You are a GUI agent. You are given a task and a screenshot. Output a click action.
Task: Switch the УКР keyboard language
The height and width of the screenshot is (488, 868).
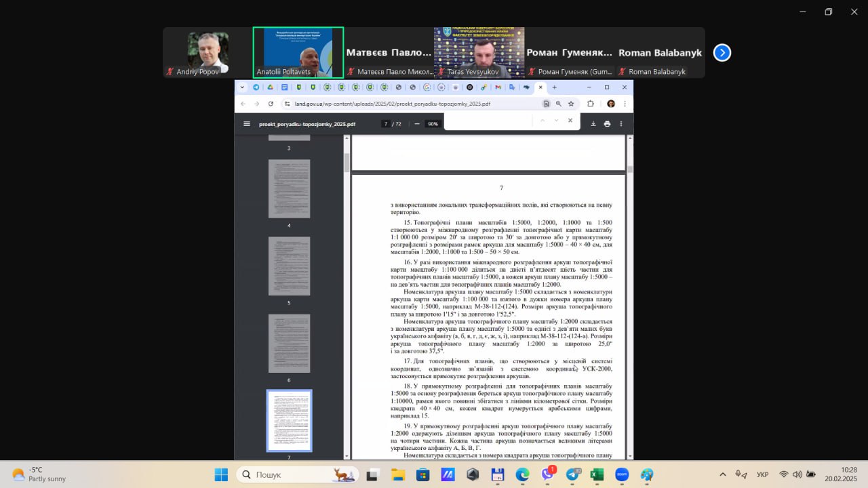click(762, 474)
